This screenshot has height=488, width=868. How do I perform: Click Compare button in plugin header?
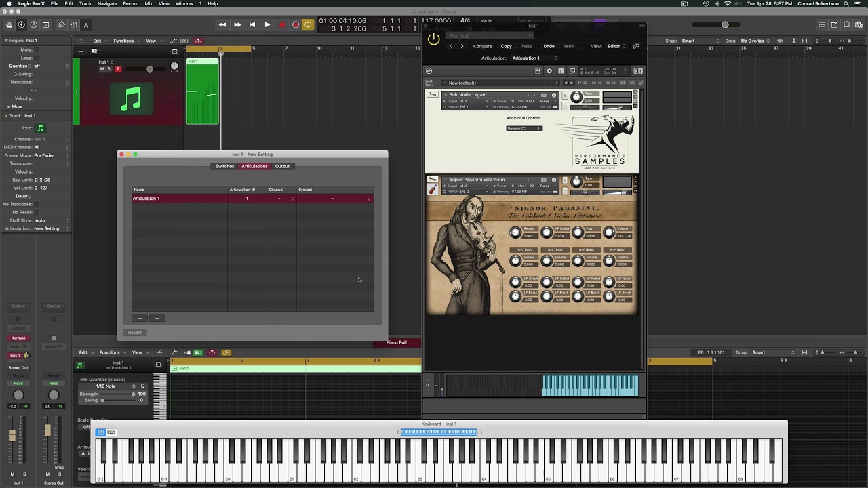[483, 46]
